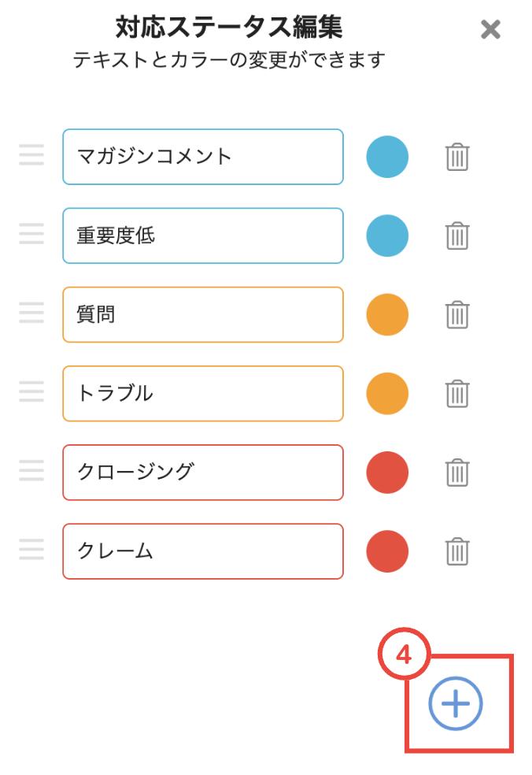The height and width of the screenshot is (775, 532).
Task: Edit the マガジンコメント text field
Action: click(x=203, y=157)
